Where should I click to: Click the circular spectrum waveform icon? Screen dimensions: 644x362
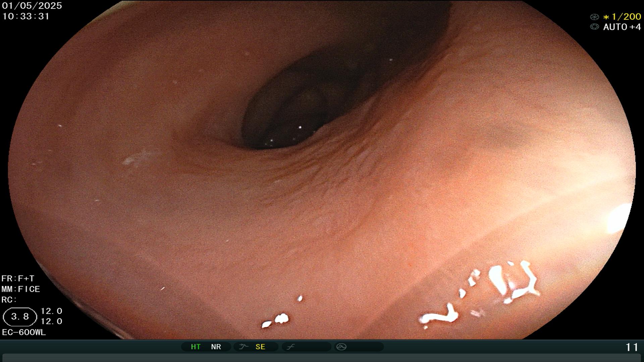(x=341, y=347)
